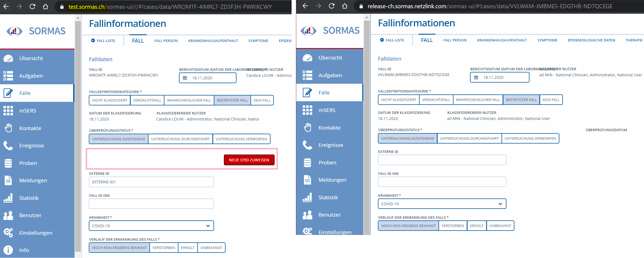Open EPIDEMIOLOGISCHE DATEN tab in the right window
Screen dimensions: 644x258
[591, 40]
